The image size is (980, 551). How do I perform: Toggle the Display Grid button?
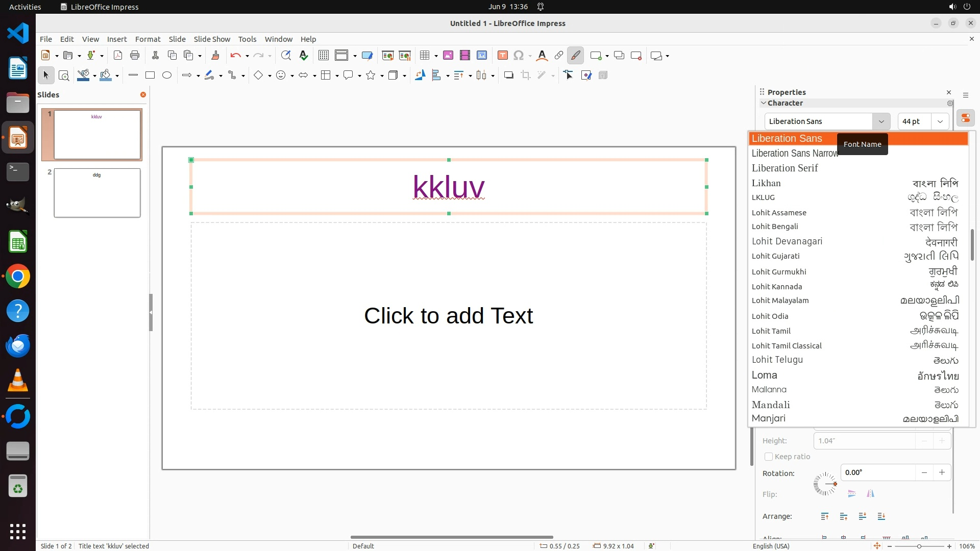pos(323,56)
